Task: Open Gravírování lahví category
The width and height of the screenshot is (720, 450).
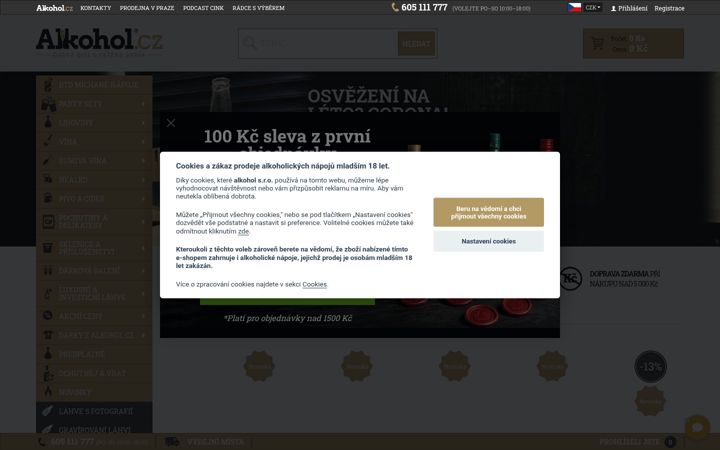Action: click(94, 430)
